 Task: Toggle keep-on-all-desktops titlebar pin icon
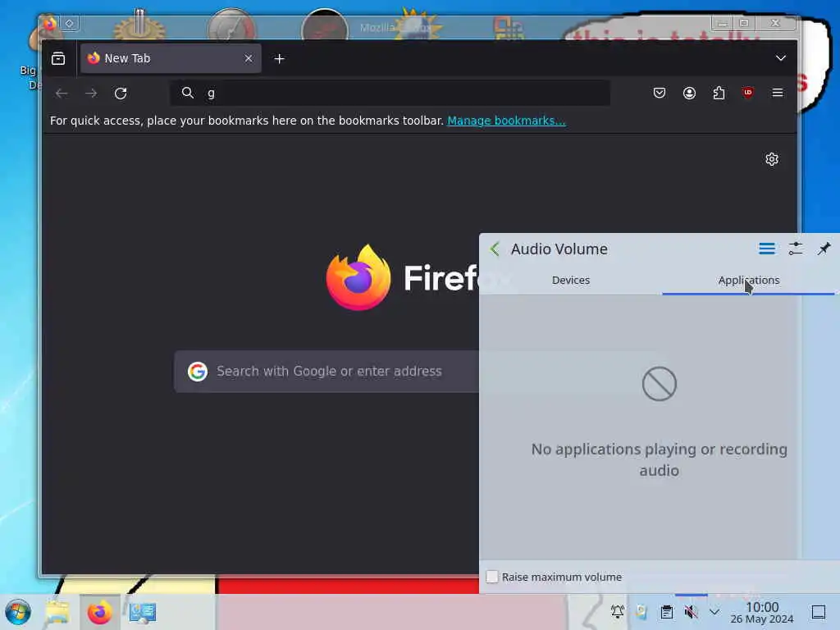click(x=70, y=23)
